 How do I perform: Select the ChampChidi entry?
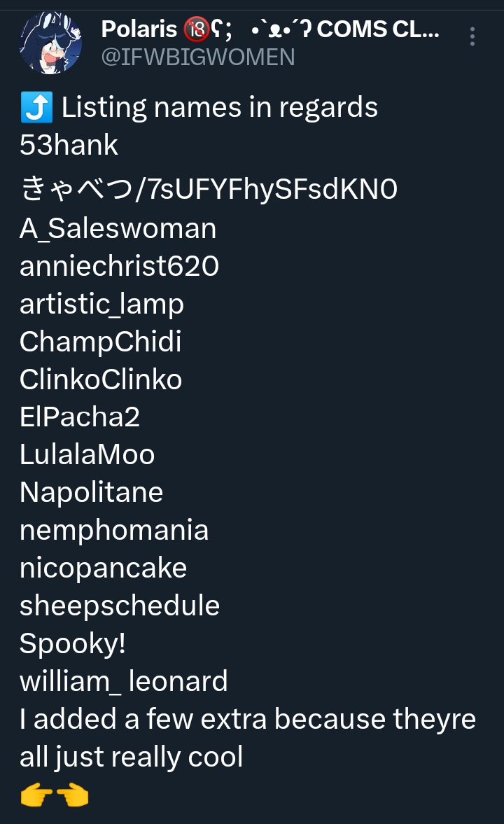point(101,342)
